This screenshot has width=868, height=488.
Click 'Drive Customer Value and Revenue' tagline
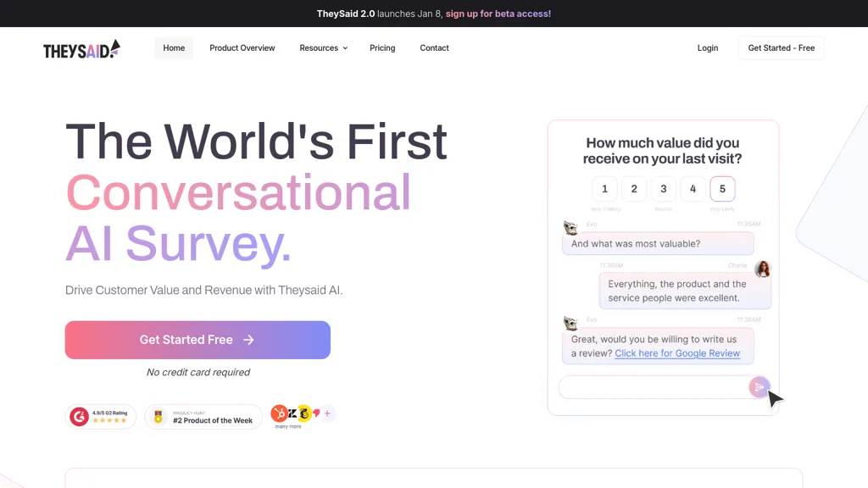(203, 291)
